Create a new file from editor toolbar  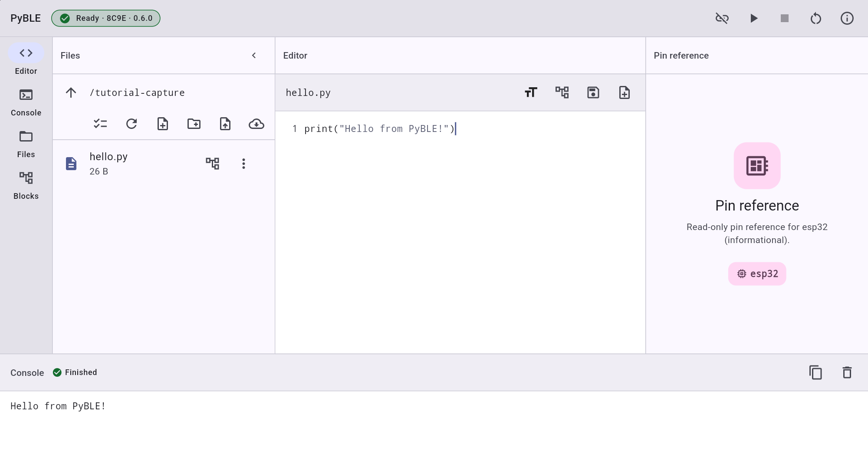625,92
